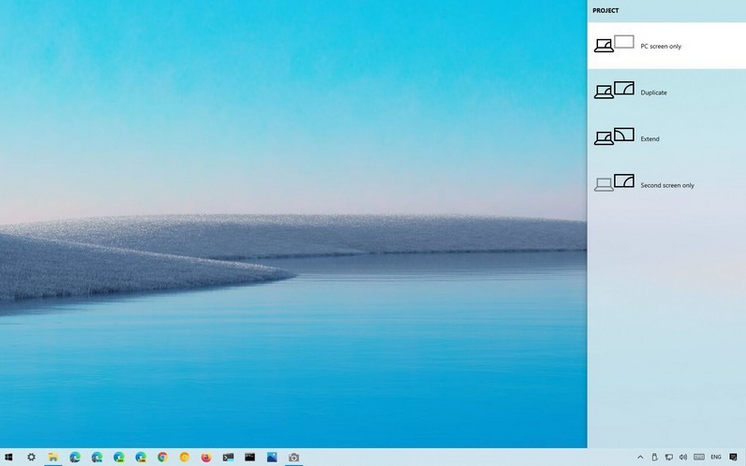
Task: Select Second screen only option
Action: [666, 185]
